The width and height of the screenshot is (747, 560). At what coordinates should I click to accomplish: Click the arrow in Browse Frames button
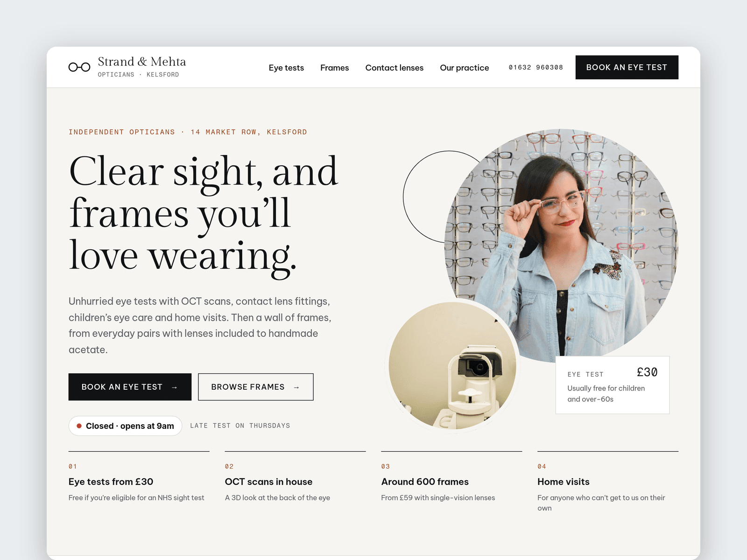(x=296, y=387)
